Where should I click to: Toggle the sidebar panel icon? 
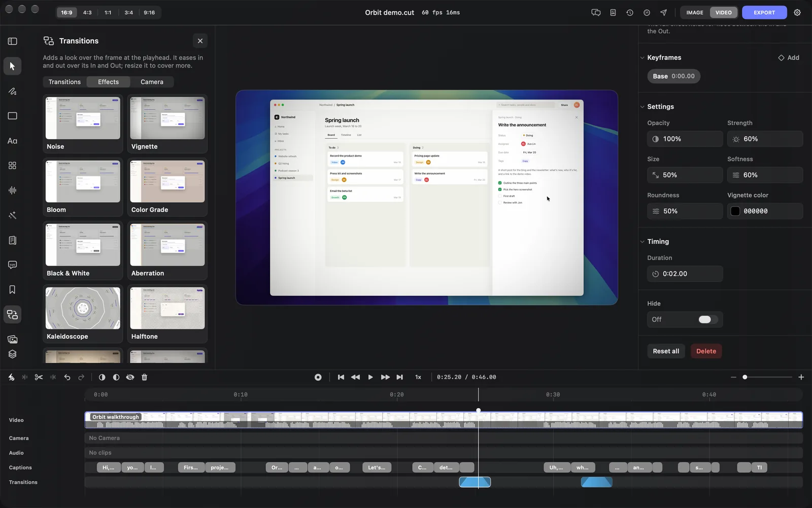pyautogui.click(x=12, y=41)
